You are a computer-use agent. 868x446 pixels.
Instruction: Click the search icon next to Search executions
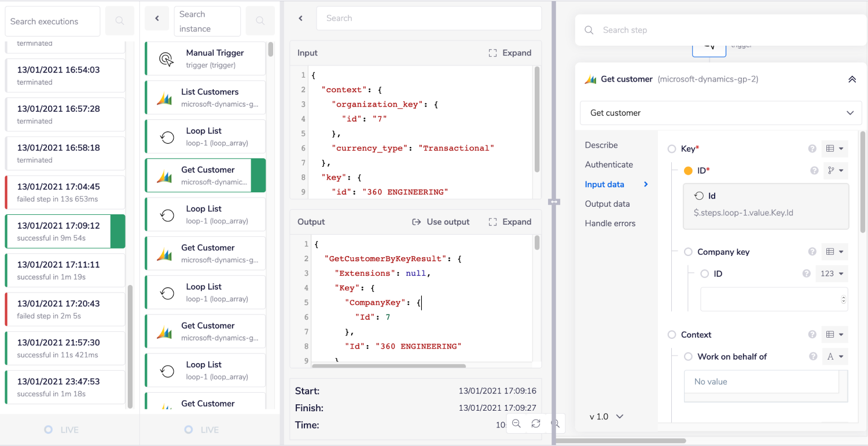coord(119,21)
